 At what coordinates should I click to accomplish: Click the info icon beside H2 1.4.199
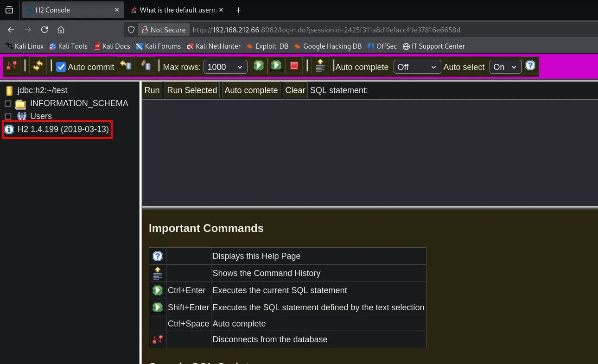9,130
